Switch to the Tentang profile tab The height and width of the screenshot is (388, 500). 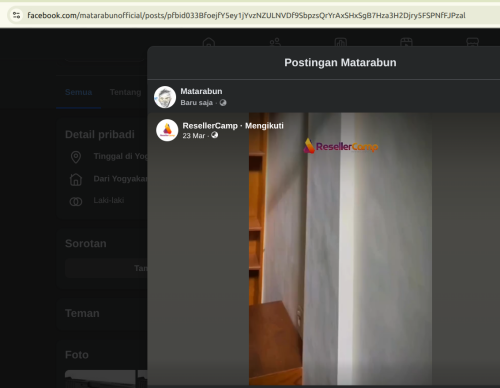click(x=126, y=92)
